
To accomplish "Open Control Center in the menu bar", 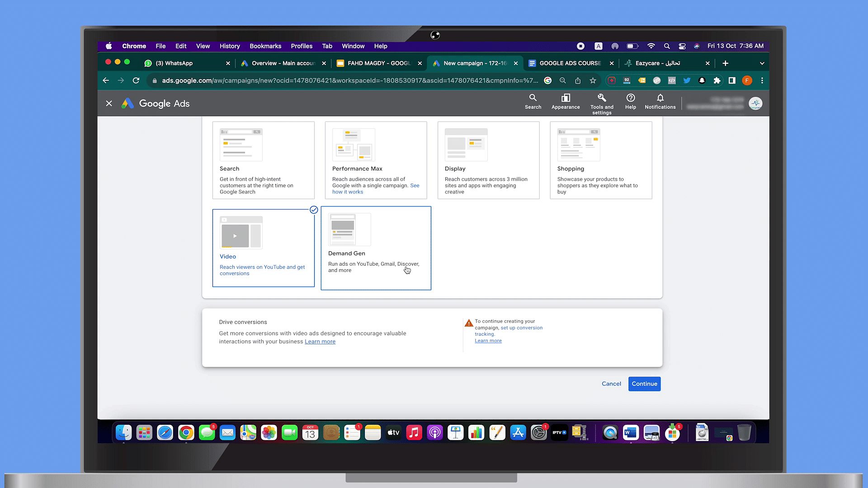I will (x=682, y=46).
